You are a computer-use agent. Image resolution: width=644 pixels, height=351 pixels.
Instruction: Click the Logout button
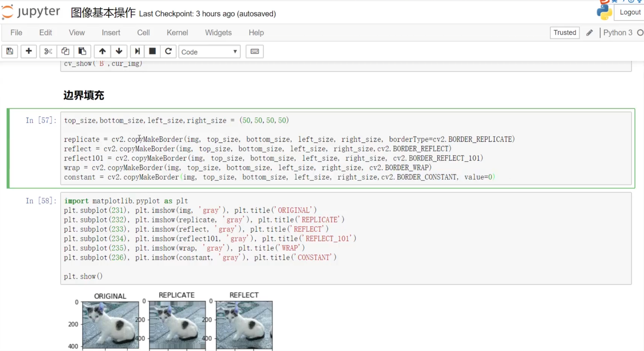(x=630, y=12)
